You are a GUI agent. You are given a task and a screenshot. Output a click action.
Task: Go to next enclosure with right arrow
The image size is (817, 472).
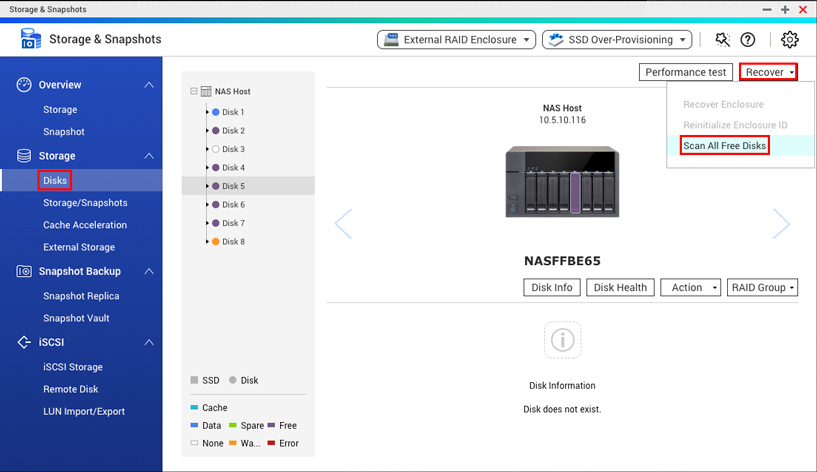781,224
